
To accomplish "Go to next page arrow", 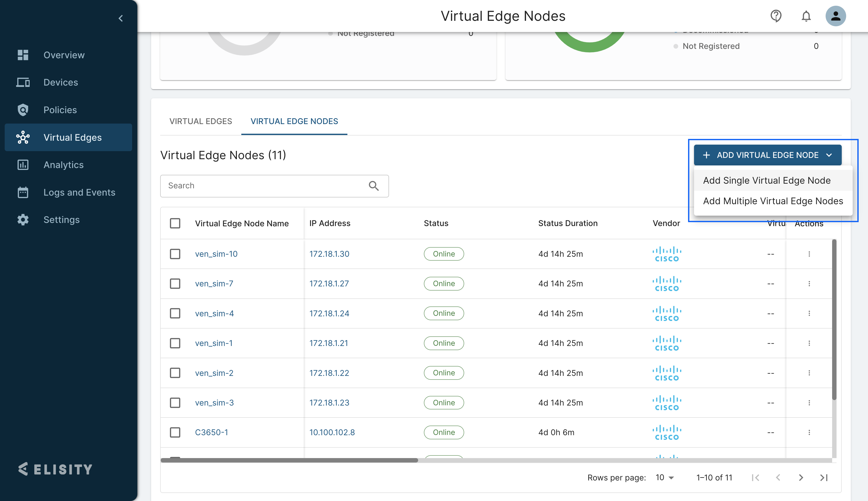I will [801, 478].
